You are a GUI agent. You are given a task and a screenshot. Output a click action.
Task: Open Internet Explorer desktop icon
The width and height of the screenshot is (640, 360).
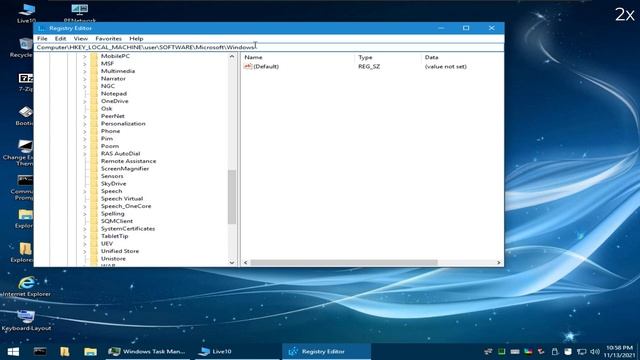pos(26,285)
